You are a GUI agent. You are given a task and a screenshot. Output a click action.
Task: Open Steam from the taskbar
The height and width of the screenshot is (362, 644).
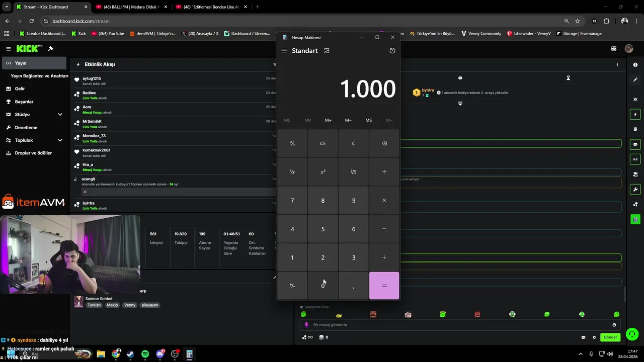[130, 354]
